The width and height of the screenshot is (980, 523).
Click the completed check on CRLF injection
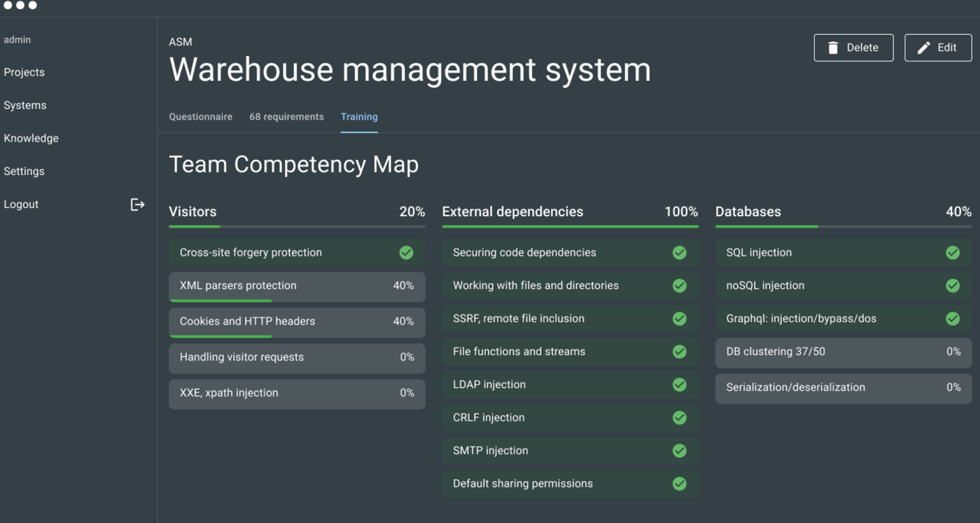(679, 418)
